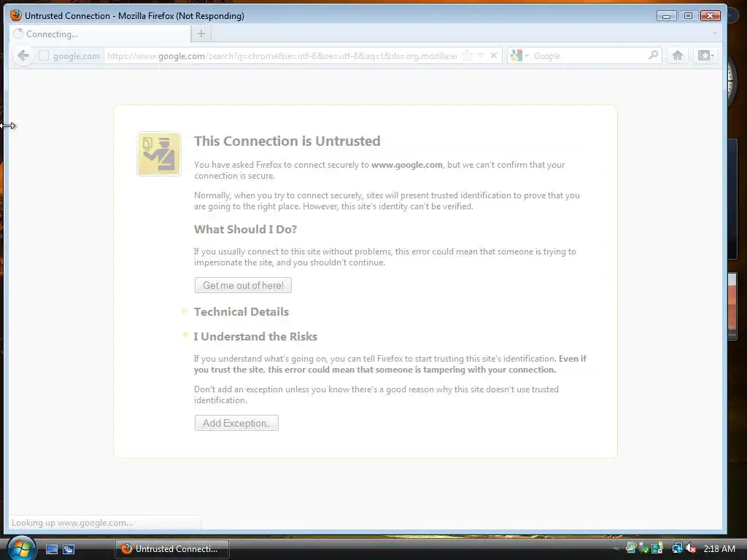Click the Add Exception... button
Viewport: 747px width, 560px height.
[x=236, y=423]
